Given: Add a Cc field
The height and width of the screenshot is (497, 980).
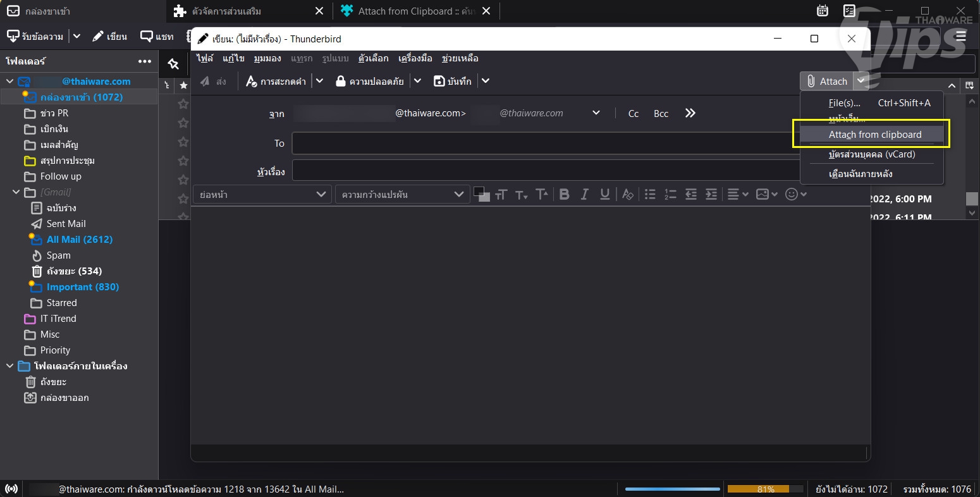Looking at the screenshot, I should pyautogui.click(x=634, y=114).
